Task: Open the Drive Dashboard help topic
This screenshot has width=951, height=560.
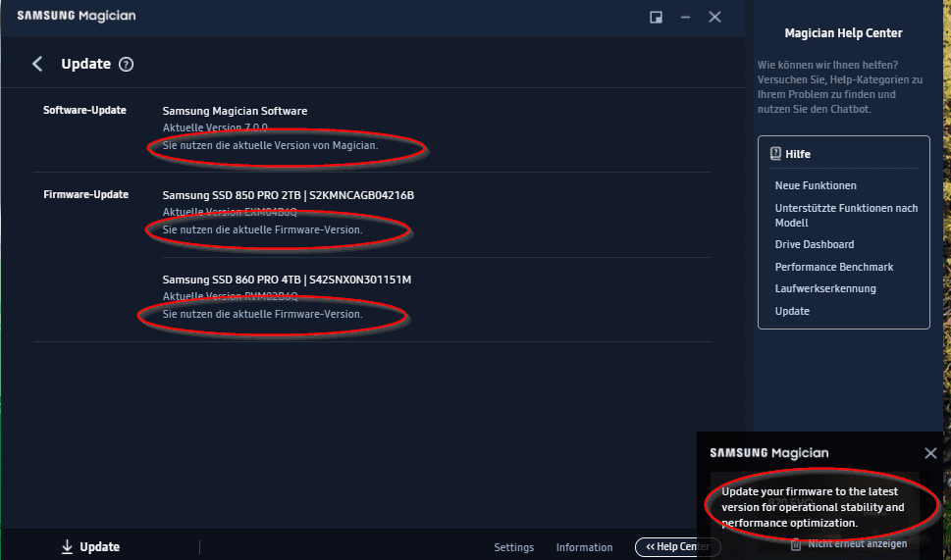Action: click(x=814, y=244)
